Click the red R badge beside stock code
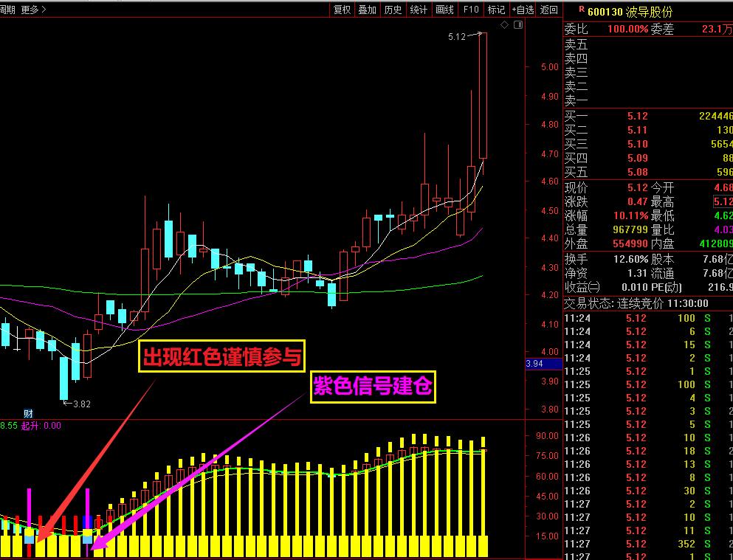Screen dimensions: 733x560 pyautogui.click(x=582, y=9)
